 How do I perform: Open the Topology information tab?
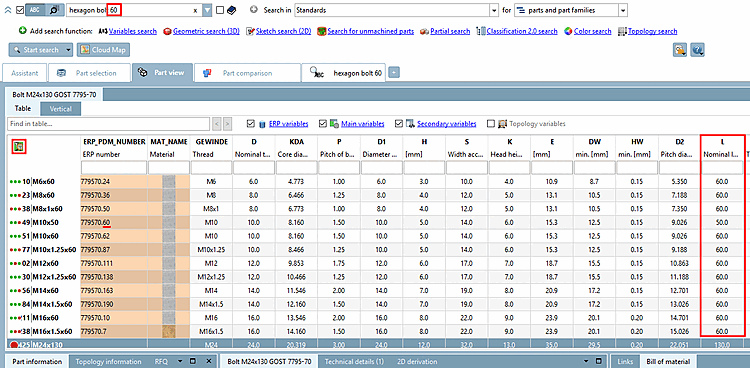108,362
